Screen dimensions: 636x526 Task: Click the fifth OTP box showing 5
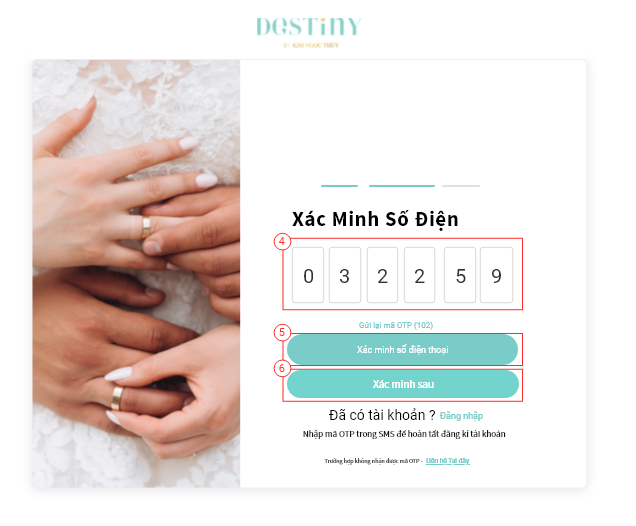pyautogui.click(x=460, y=275)
